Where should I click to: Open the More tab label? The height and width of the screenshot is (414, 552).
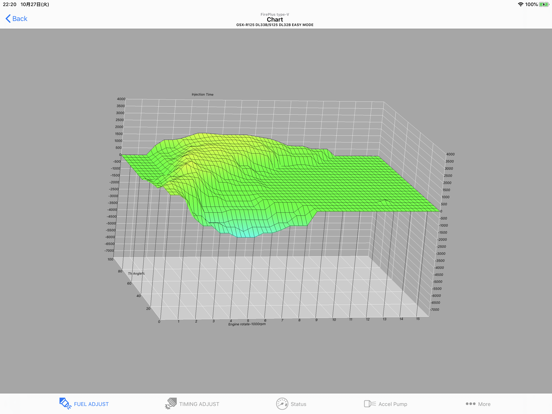click(484, 404)
